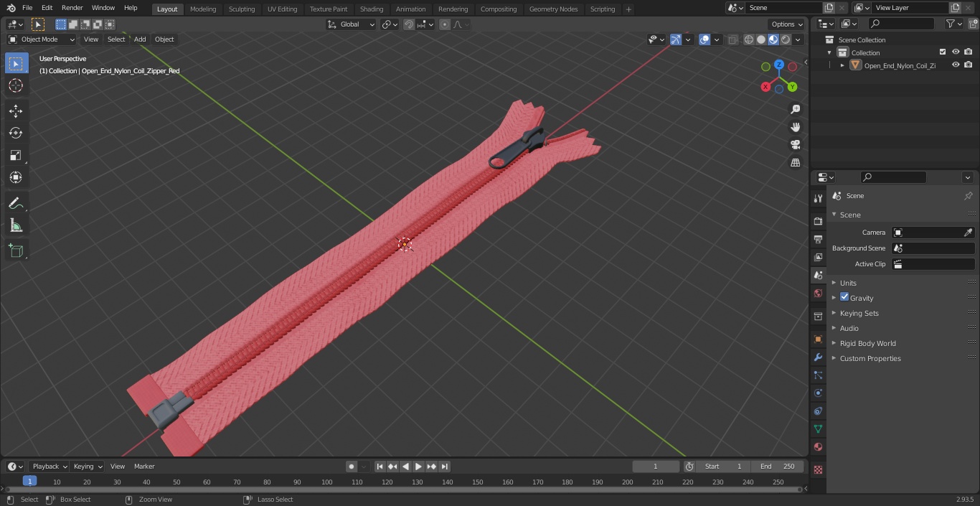
Task: Click the blue Z axis gizmo
Action: click(779, 65)
